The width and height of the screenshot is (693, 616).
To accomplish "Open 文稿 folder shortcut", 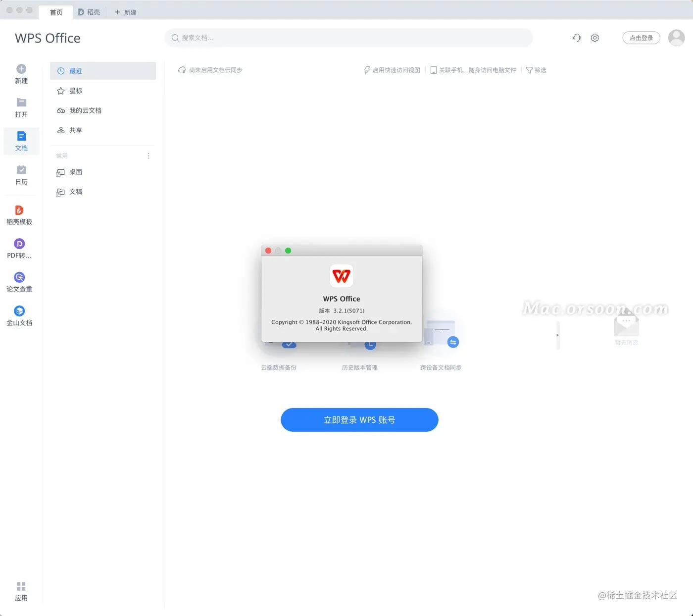I will click(103, 192).
